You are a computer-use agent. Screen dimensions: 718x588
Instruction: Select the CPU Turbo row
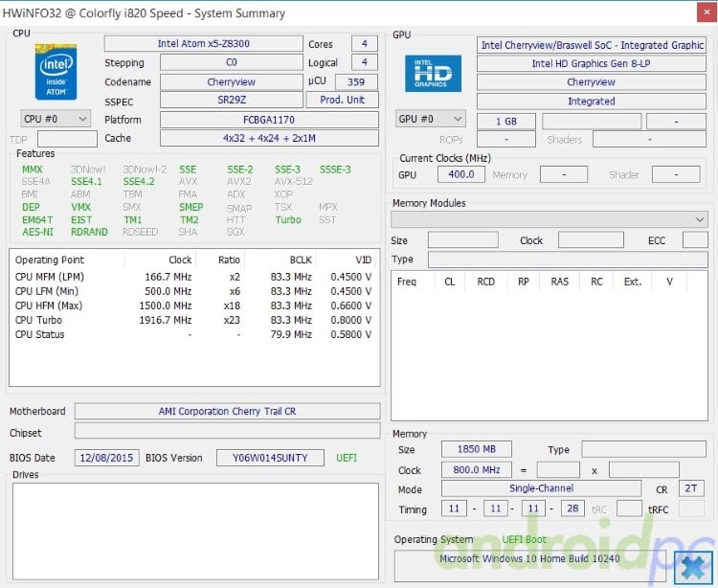point(193,320)
